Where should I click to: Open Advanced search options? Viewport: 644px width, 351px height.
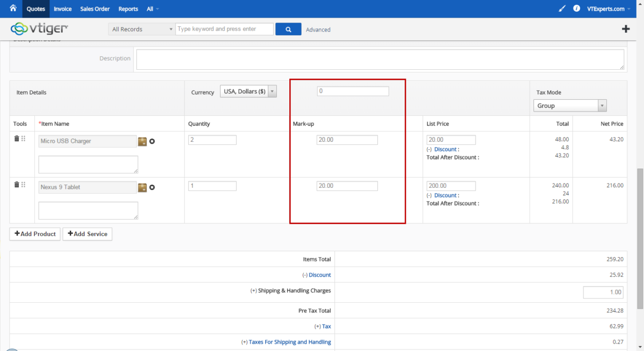point(318,30)
